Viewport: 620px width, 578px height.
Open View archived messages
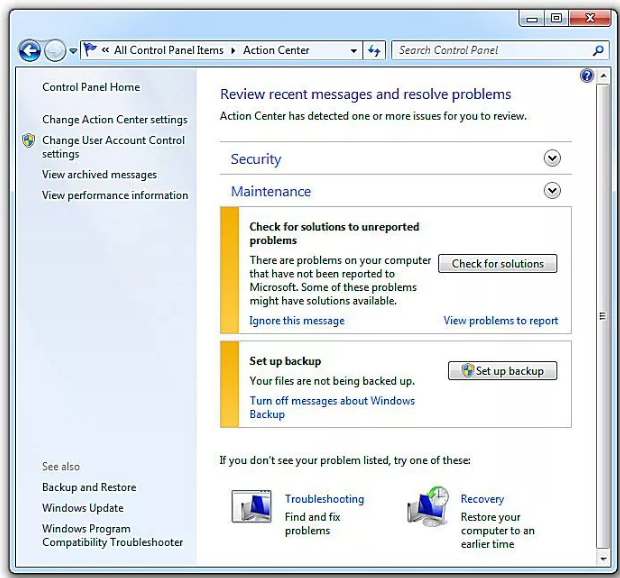[x=99, y=174]
